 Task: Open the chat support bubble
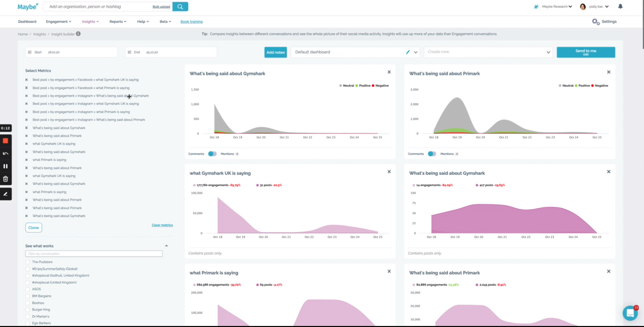[630, 313]
